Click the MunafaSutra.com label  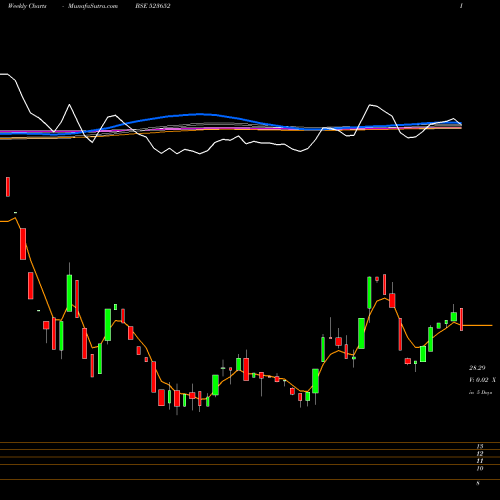[93, 6]
